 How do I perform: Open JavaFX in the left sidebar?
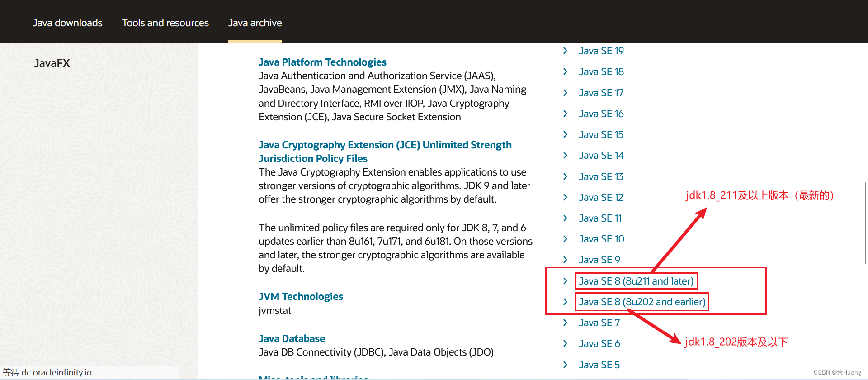(x=52, y=63)
